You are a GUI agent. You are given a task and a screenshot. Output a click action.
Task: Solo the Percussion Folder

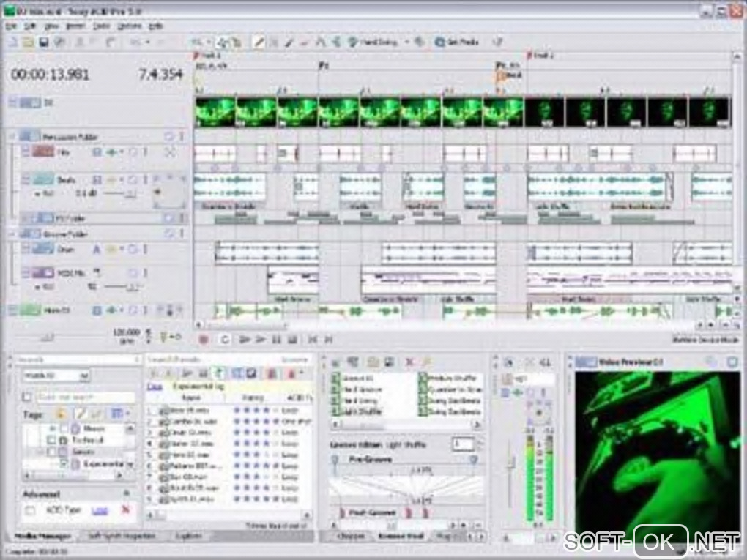pos(182,137)
